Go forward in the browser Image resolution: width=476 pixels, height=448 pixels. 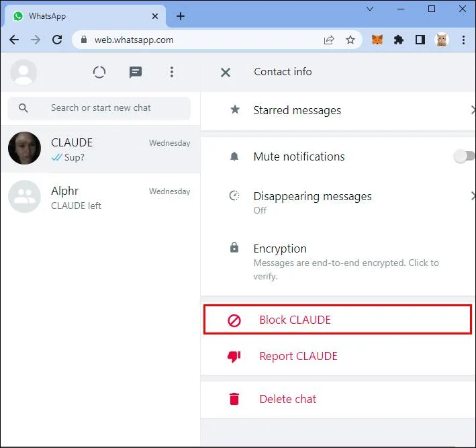pos(36,40)
